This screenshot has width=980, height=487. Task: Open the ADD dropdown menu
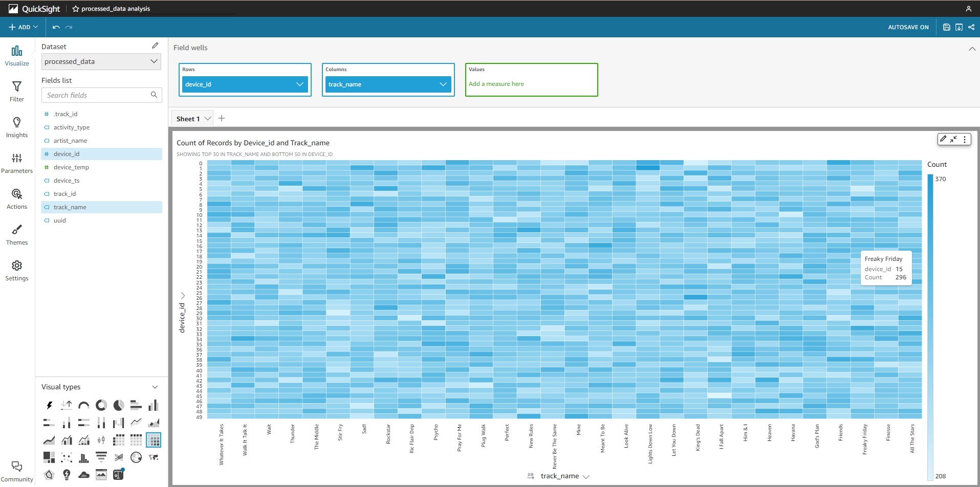point(24,27)
